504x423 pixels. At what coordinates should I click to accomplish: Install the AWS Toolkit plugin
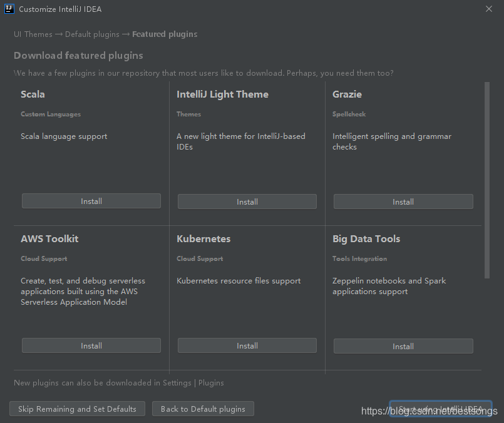[x=91, y=345]
